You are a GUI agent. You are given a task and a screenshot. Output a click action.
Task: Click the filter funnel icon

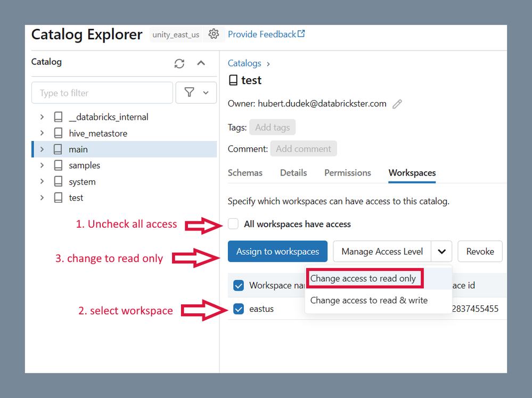pos(190,93)
